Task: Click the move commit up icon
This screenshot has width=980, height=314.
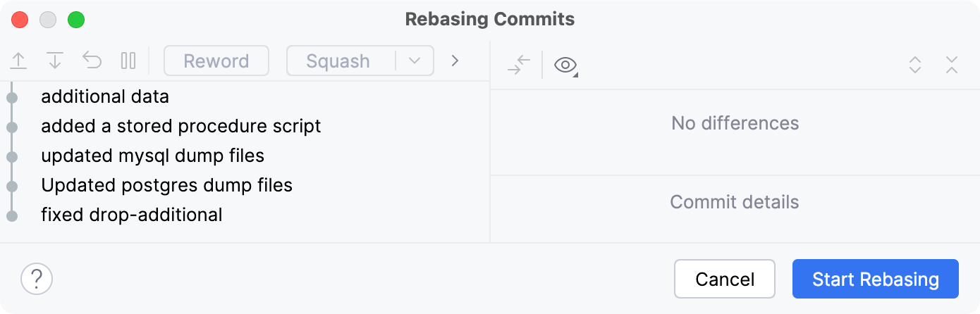Action: (18, 61)
